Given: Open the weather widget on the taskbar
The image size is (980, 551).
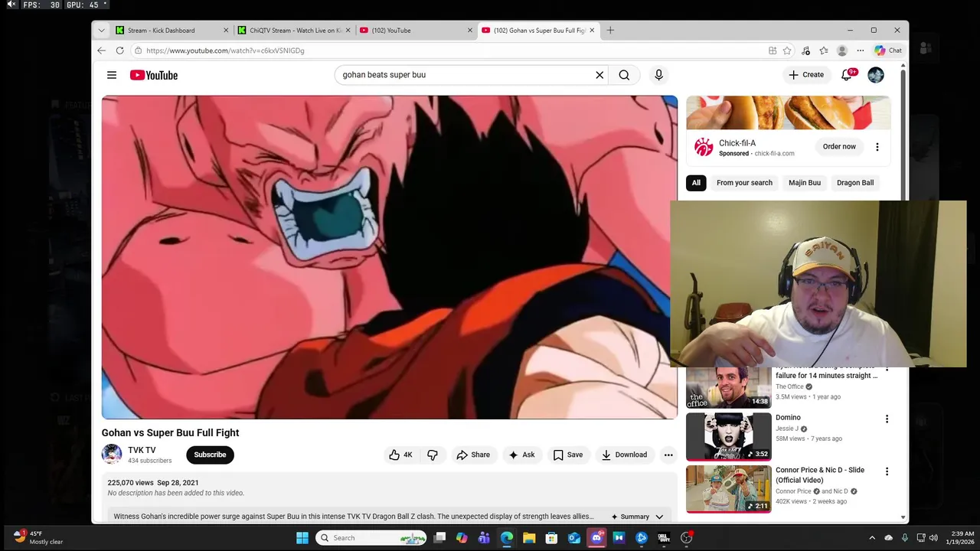Looking at the screenshot, I should [x=40, y=537].
